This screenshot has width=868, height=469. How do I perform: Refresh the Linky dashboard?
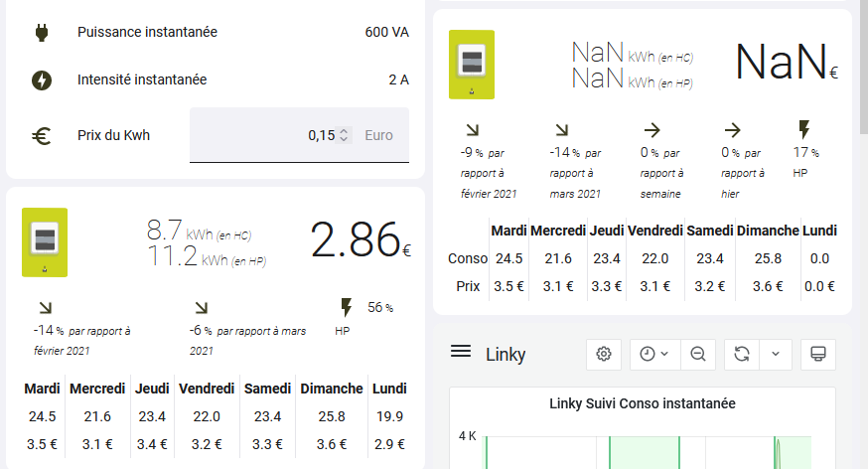(x=741, y=354)
